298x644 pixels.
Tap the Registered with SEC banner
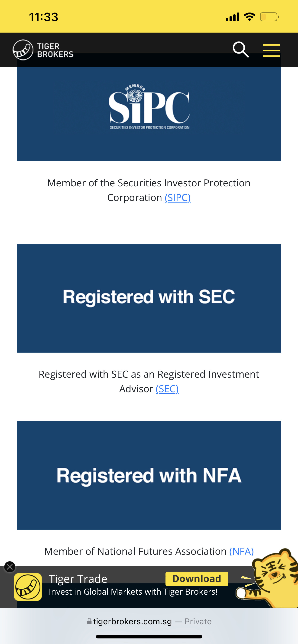coord(149,298)
